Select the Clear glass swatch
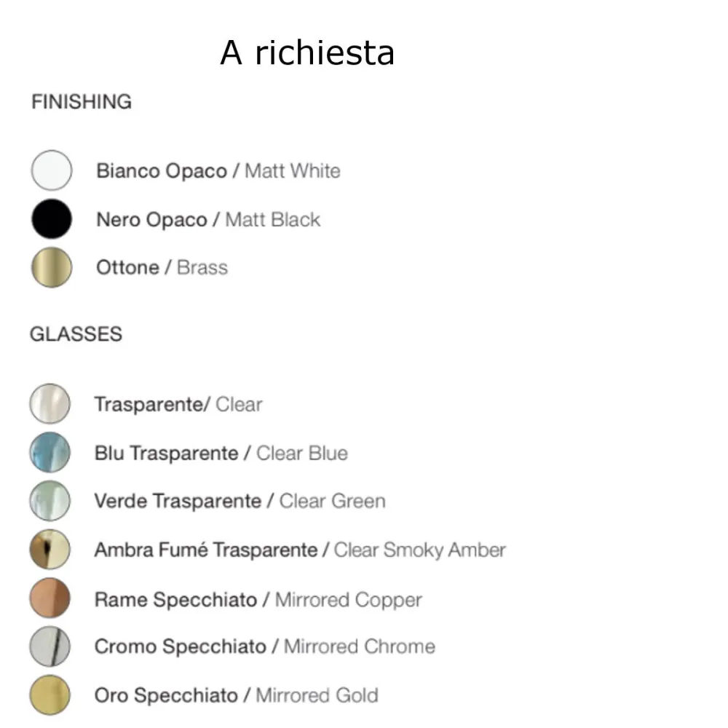This screenshot has width=728, height=728. [x=50, y=404]
